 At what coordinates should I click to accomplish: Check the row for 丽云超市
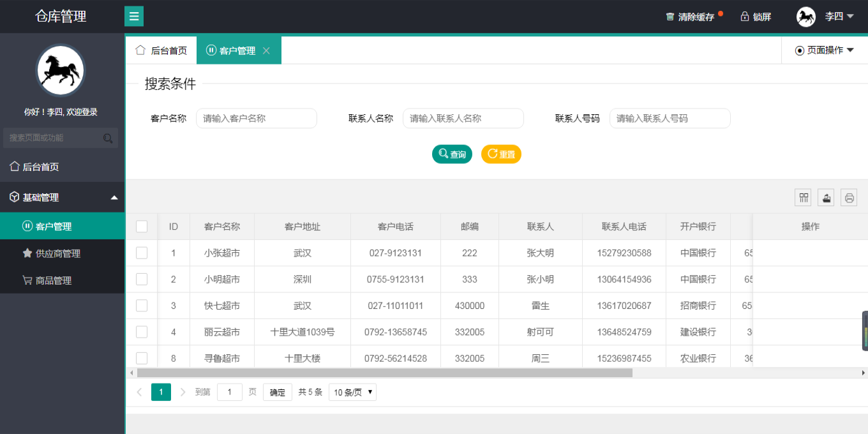pyautogui.click(x=142, y=332)
